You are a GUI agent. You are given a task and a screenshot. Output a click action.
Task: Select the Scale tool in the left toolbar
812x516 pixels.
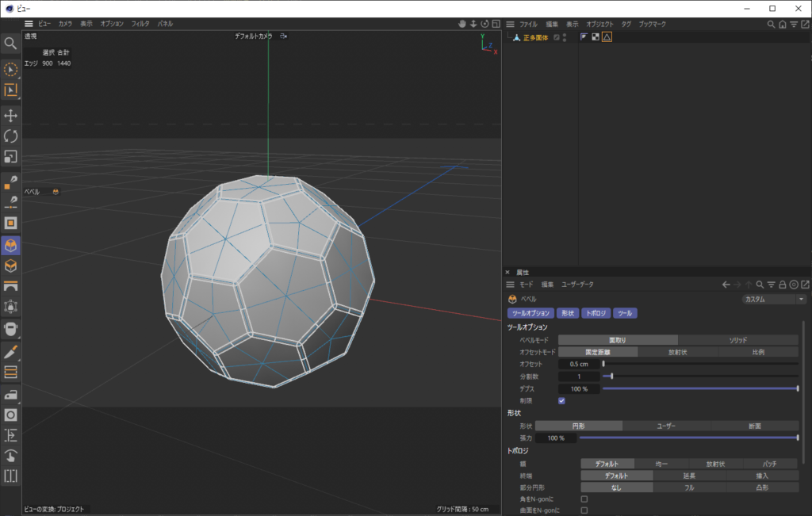coord(11,157)
